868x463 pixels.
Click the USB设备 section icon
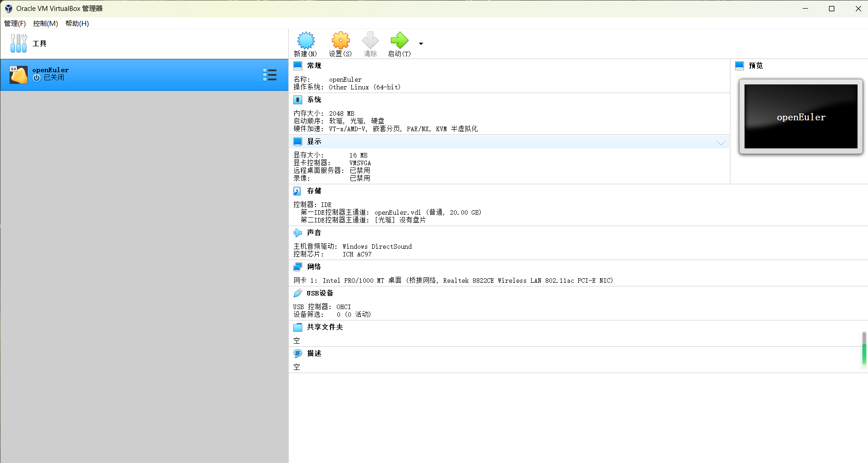[297, 293]
